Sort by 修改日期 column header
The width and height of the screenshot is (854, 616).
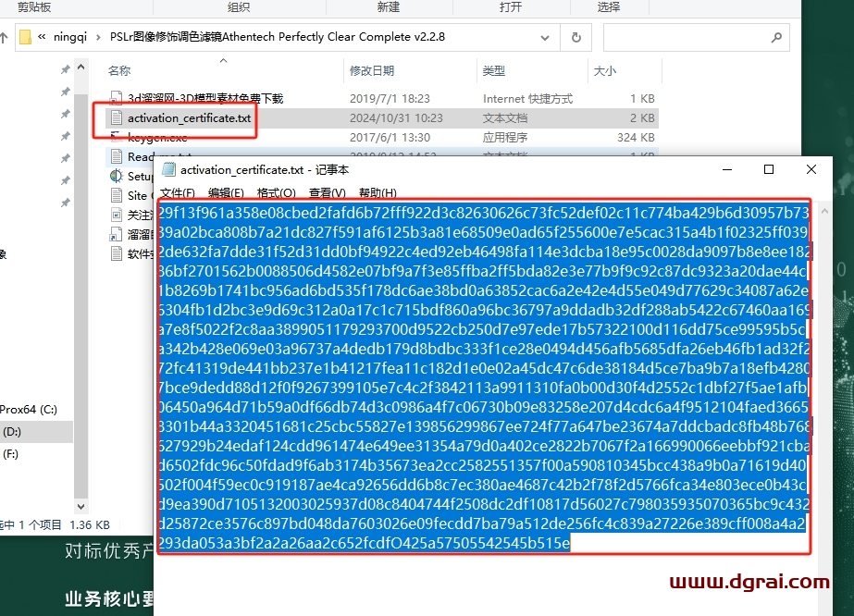click(372, 71)
